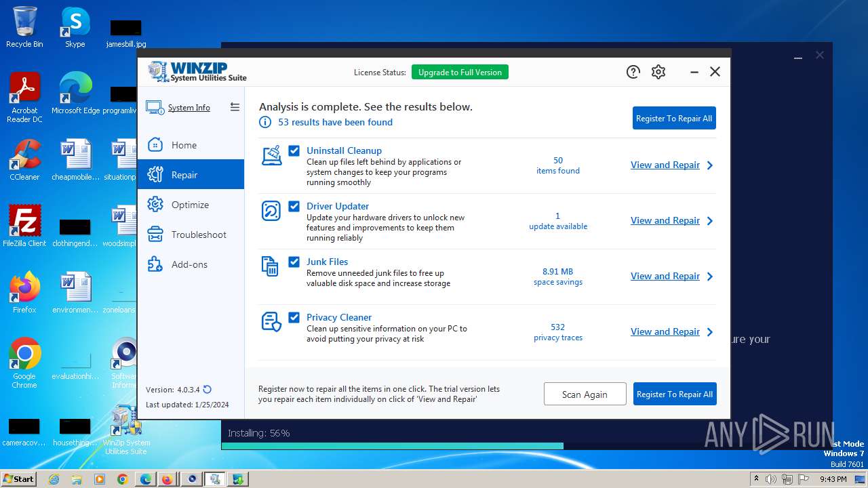868x488 pixels.
Task: Expand Junk Files row chevron arrow
Action: (710, 277)
